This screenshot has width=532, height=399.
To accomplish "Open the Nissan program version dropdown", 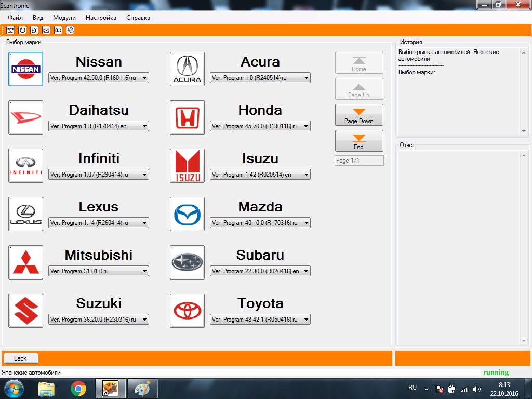I will click(x=99, y=78).
